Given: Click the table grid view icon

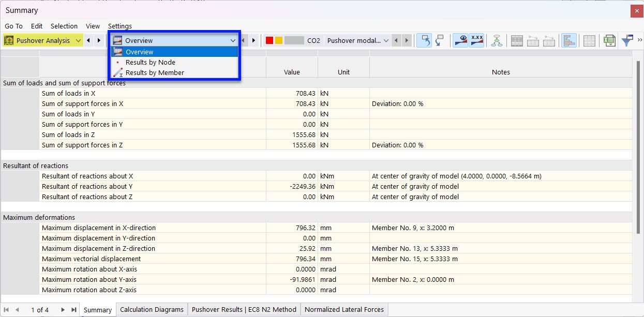Looking at the screenshot, I should click(x=589, y=40).
